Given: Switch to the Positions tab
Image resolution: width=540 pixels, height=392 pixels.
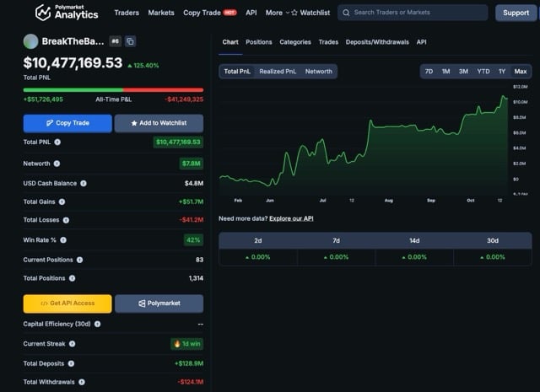Looking at the screenshot, I should pyautogui.click(x=259, y=42).
